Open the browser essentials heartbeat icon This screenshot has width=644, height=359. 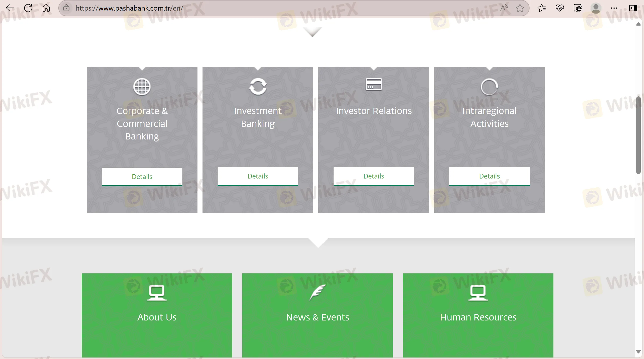click(x=559, y=8)
